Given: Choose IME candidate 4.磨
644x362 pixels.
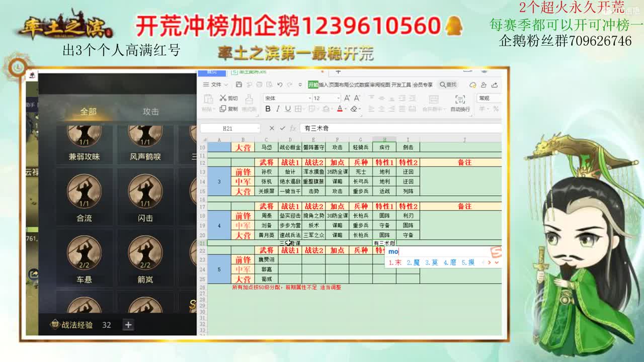Looking at the screenshot, I should [450, 262].
